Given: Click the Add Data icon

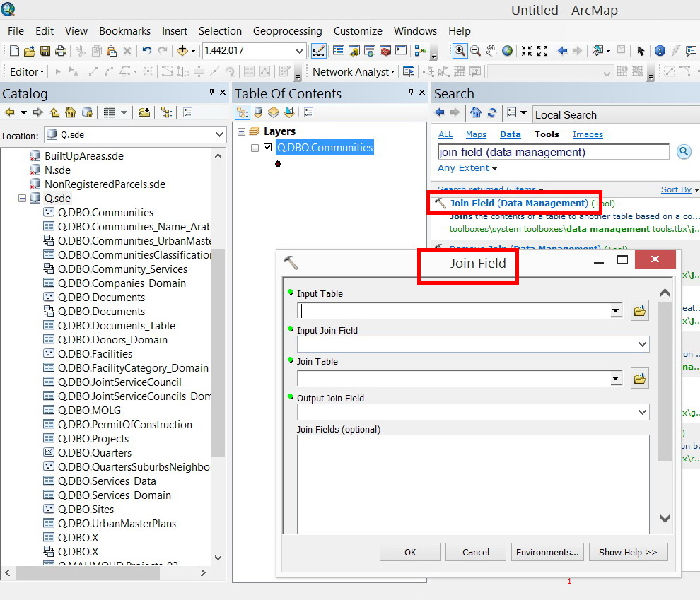Looking at the screenshot, I should click(x=182, y=50).
